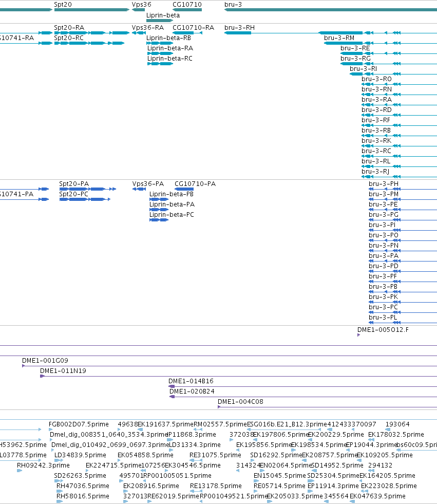Select protein bru-3-PI
Screen dimensions: 437x504
pyautogui.click(x=382, y=225)
